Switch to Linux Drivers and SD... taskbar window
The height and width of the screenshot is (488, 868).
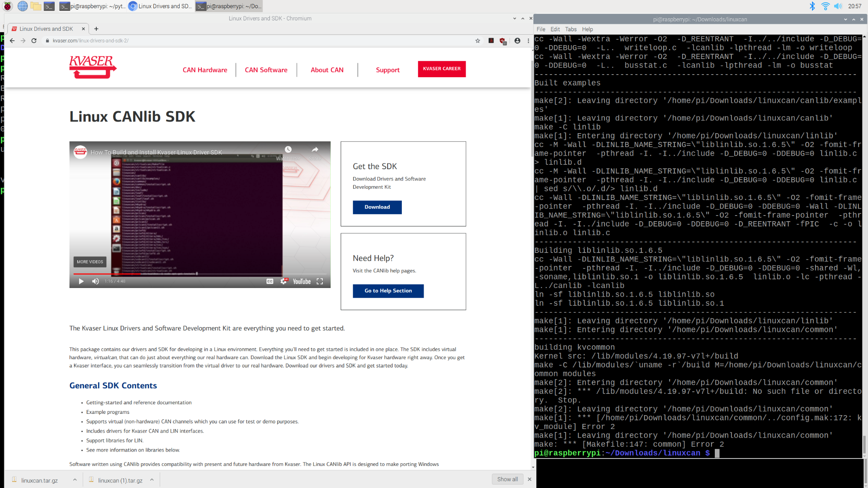[160, 6]
